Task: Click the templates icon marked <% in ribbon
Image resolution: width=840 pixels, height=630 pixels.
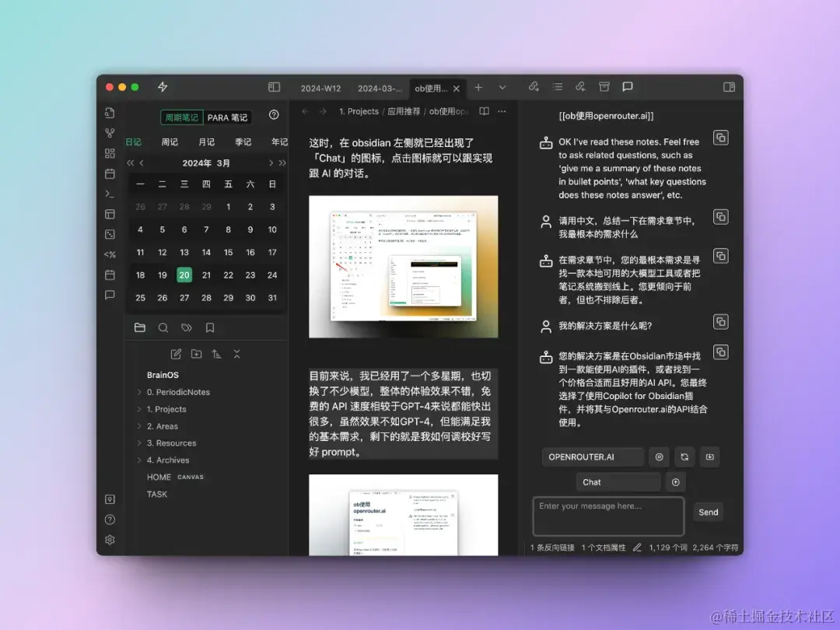Action: 110,254
